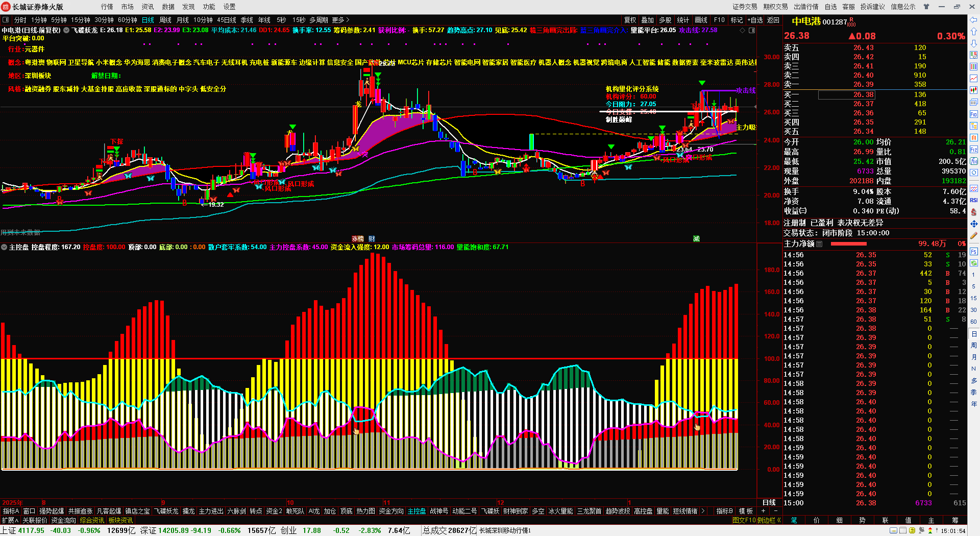Screen dimensions: 980x536
Task: Select the 年 yearly period in right sidebar
Action: [x=974, y=404]
